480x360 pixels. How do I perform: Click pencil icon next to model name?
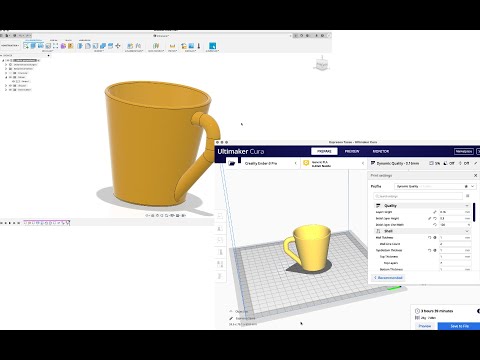[x=231, y=318]
